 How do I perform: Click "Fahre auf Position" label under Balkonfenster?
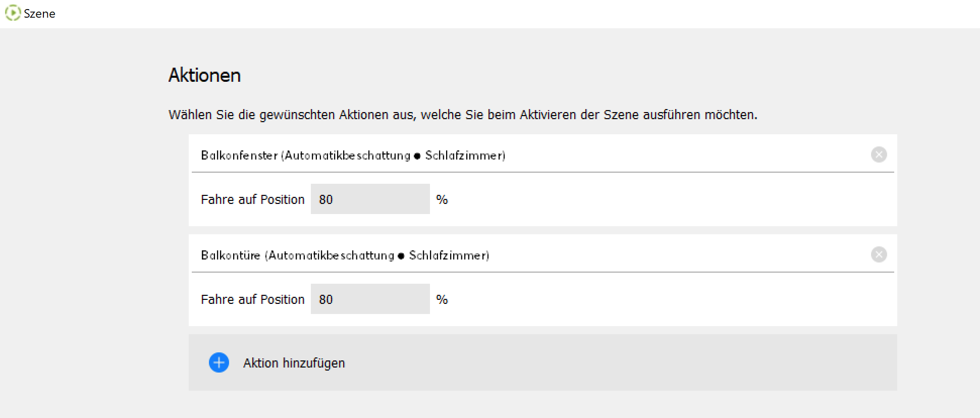pos(252,199)
